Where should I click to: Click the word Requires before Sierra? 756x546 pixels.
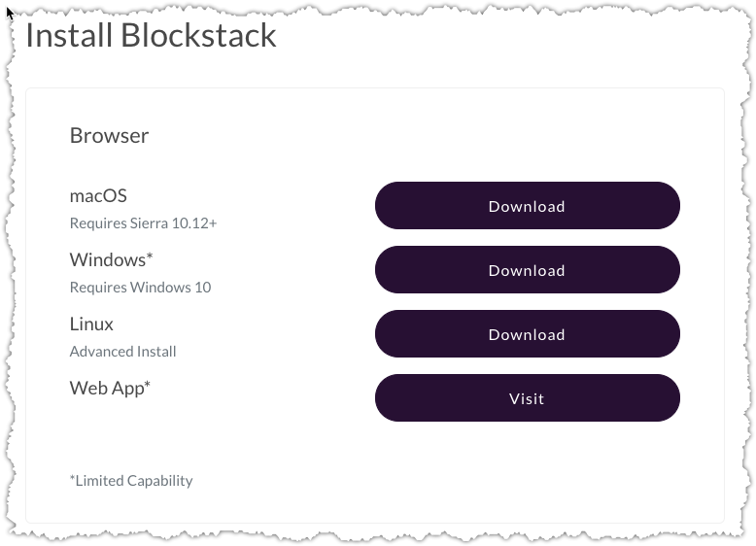(x=97, y=223)
